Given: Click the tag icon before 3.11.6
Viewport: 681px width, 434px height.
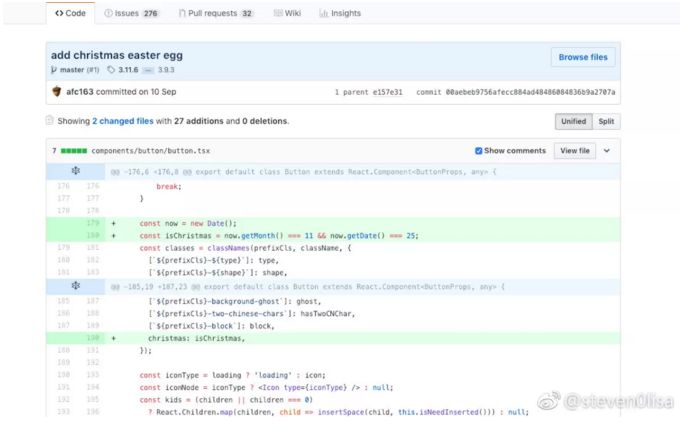Looking at the screenshot, I should coord(111,70).
